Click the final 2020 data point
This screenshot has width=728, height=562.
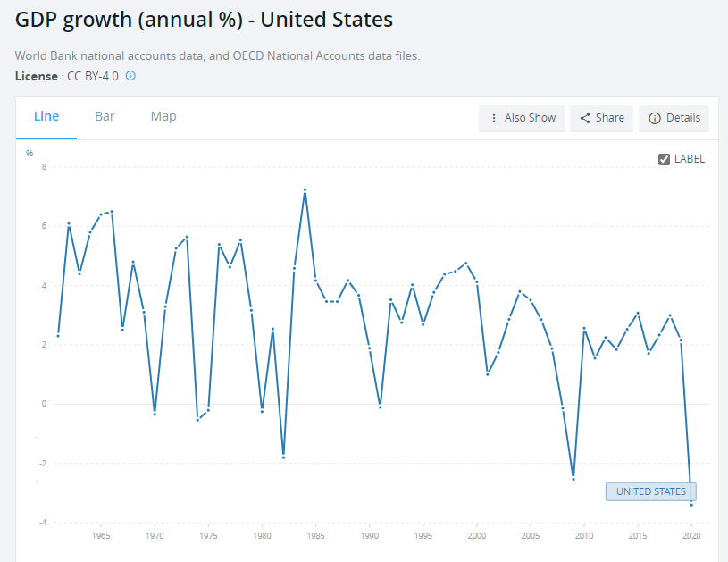tap(691, 505)
